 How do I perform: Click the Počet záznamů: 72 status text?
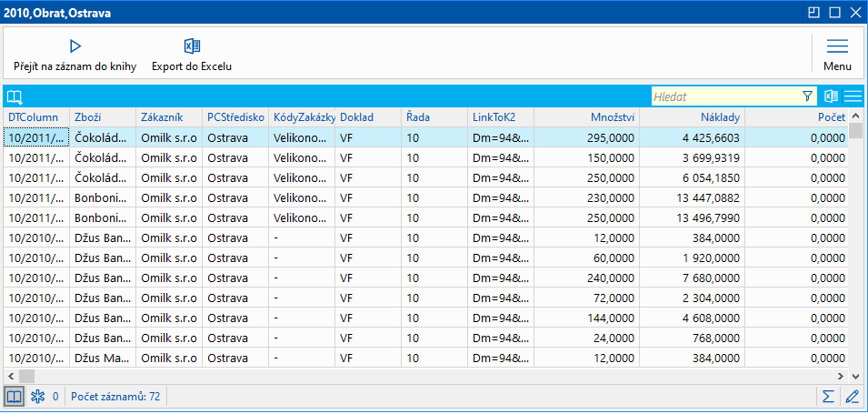coord(115,397)
